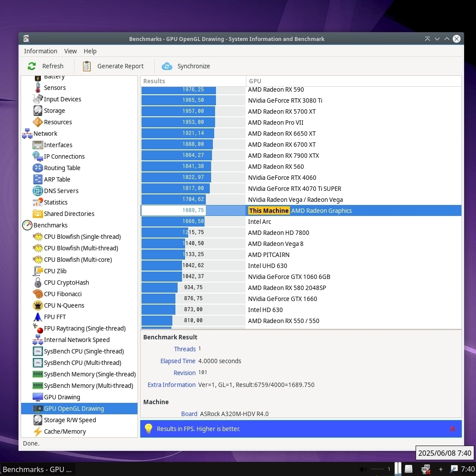Select CPU Blowfish (Multi-thread) benchmark
476x476 pixels.
[x=81, y=248]
